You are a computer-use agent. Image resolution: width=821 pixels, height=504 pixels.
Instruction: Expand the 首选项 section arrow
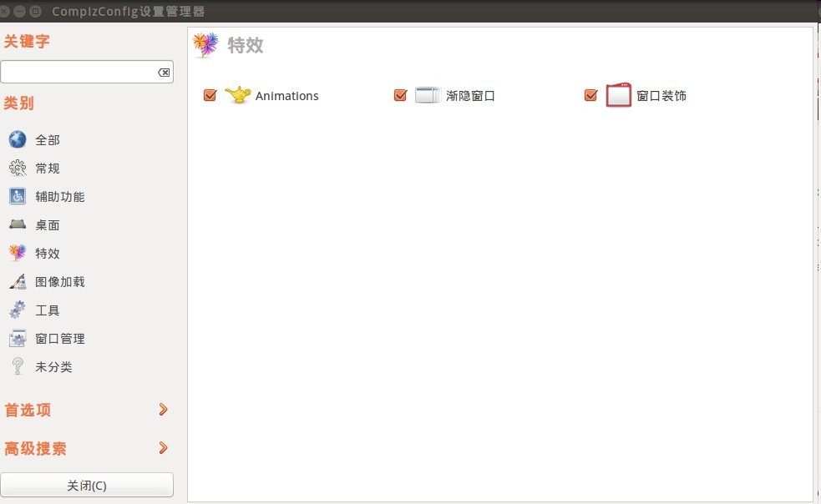[164, 409]
